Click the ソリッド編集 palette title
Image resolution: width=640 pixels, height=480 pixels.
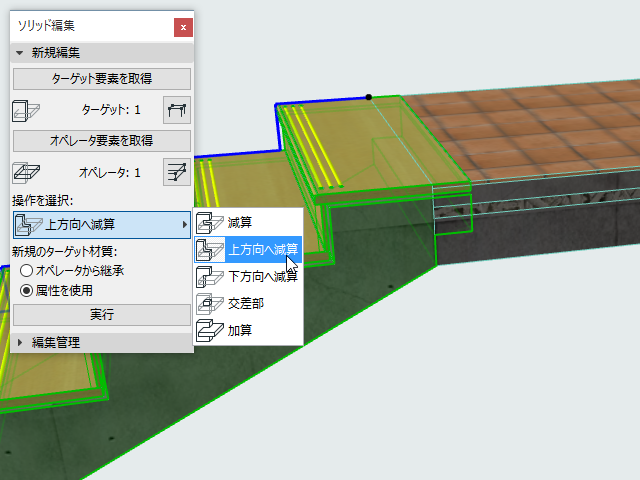click(46, 26)
